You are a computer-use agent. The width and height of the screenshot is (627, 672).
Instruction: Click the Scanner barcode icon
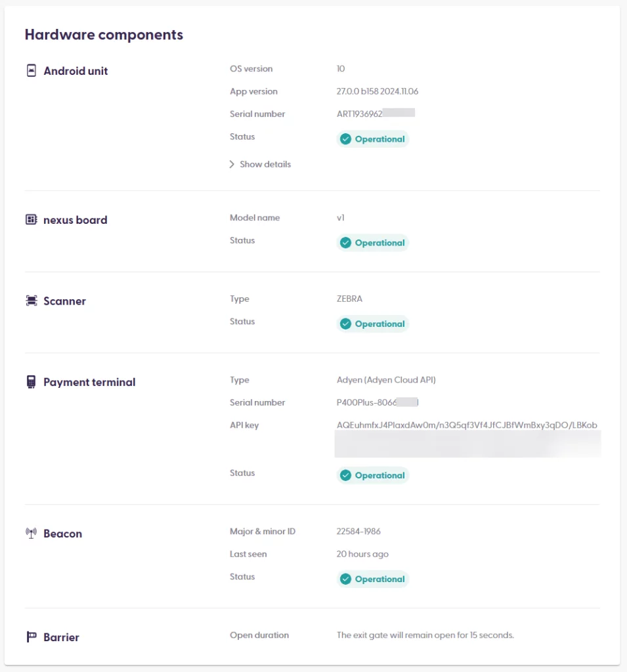[31, 301]
